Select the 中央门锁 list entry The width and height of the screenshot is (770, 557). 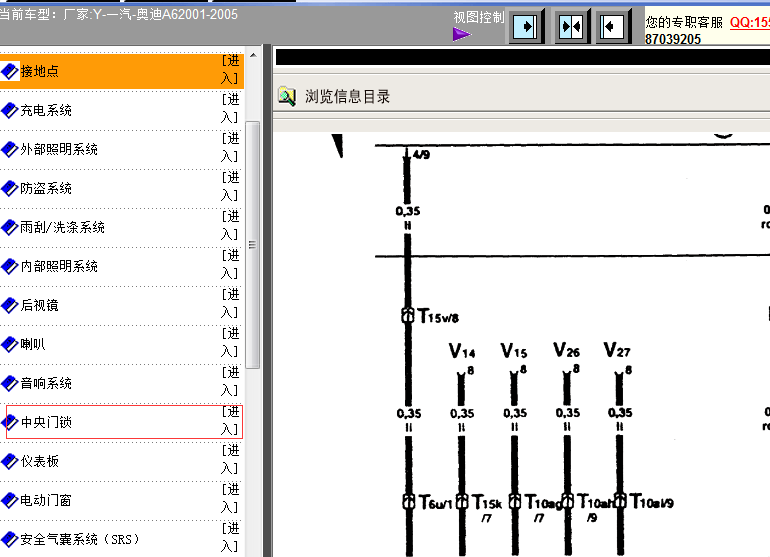[x=124, y=422]
